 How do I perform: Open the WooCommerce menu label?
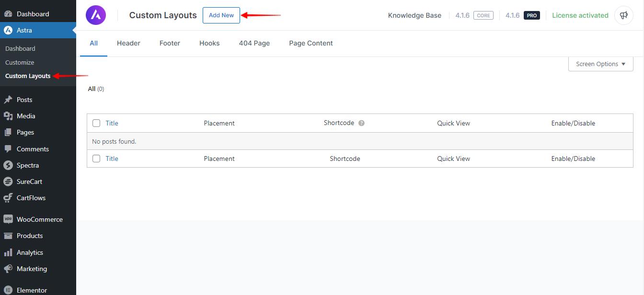coord(40,219)
